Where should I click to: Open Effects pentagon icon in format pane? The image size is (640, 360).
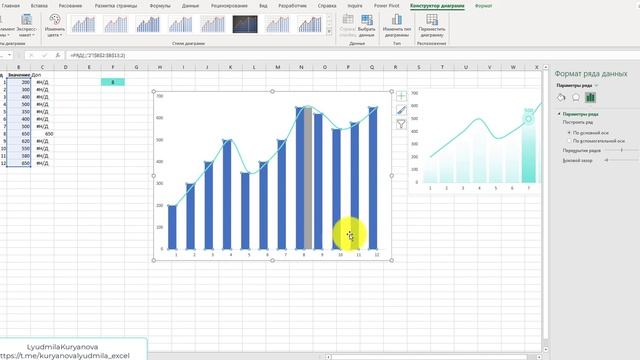[576, 97]
